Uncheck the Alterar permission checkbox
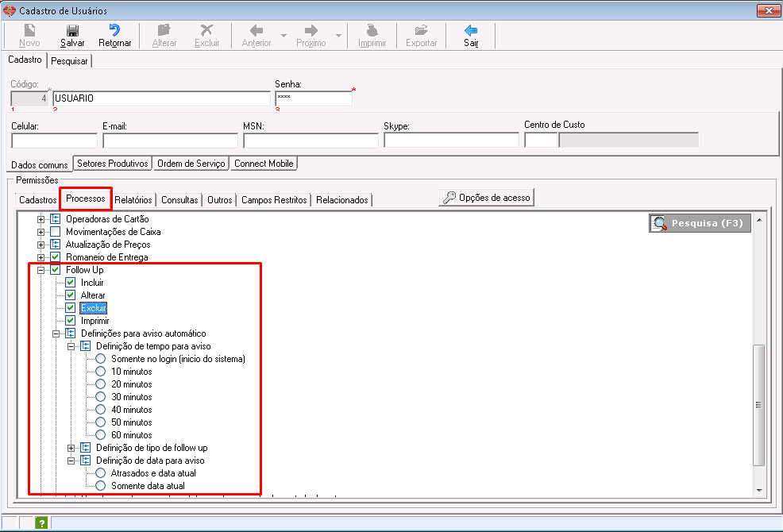The height and width of the screenshot is (532, 783). pos(71,295)
